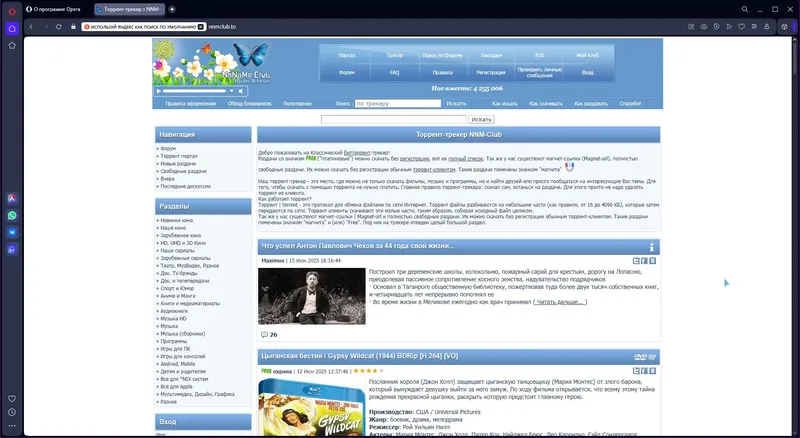The height and width of the screenshot is (438, 800).
Task: Play the site radio player
Action: pos(159,91)
